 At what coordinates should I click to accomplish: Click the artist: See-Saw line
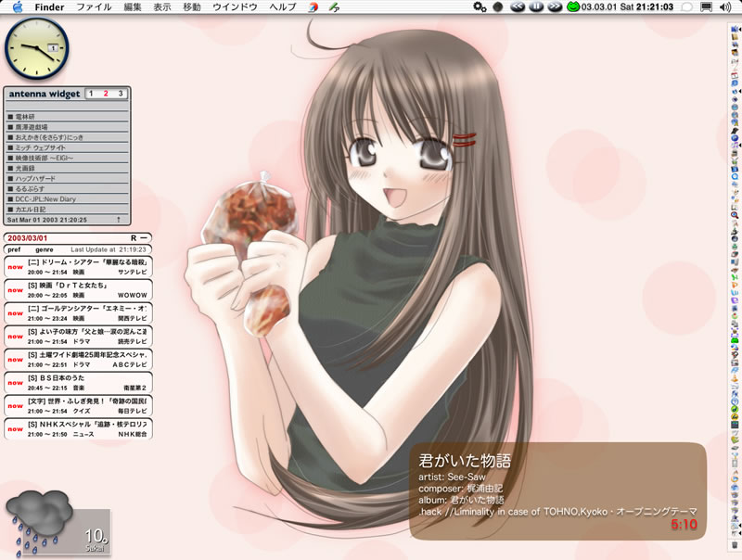[452, 477]
